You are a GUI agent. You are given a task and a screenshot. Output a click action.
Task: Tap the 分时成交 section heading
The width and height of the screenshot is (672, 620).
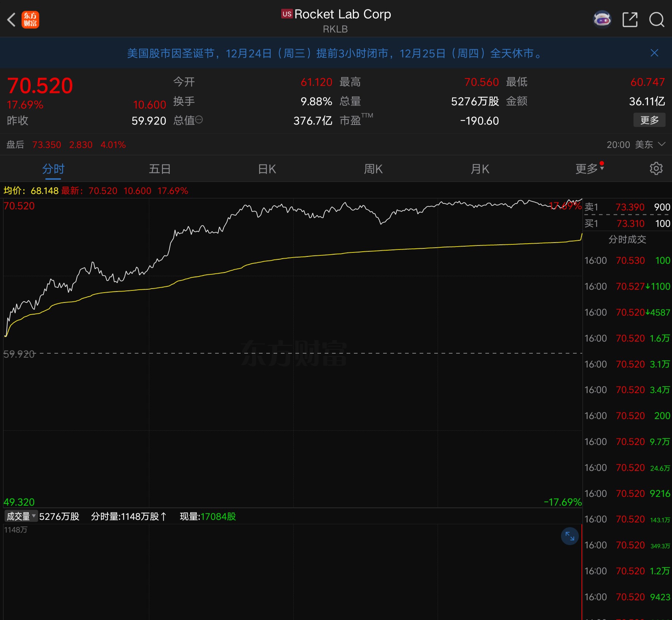pos(627,239)
